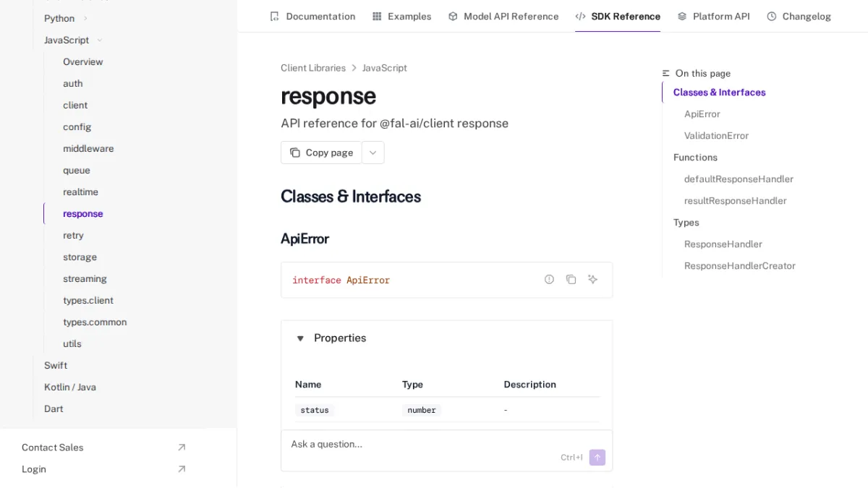Screen dimensions: 868x488
Task: Jump to ResponseHandlerCreator in page outline
Action: click(740, 265)
